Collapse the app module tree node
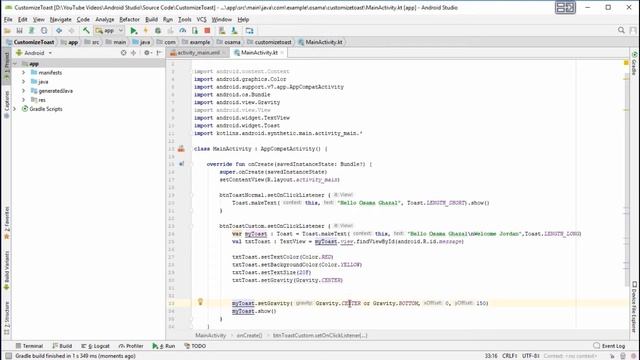The height and width of the screenshot is (360, 640). [x=15, y=64]
